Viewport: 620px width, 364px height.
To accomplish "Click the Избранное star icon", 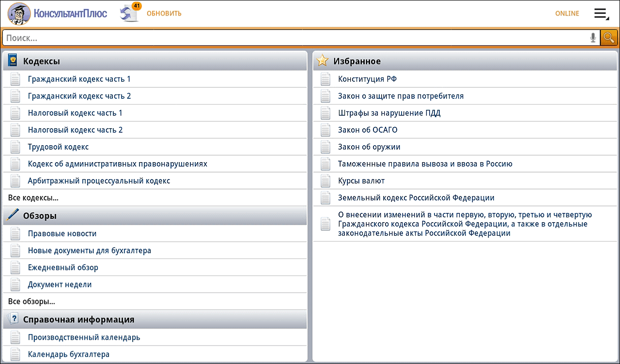I will coord(322,61).
